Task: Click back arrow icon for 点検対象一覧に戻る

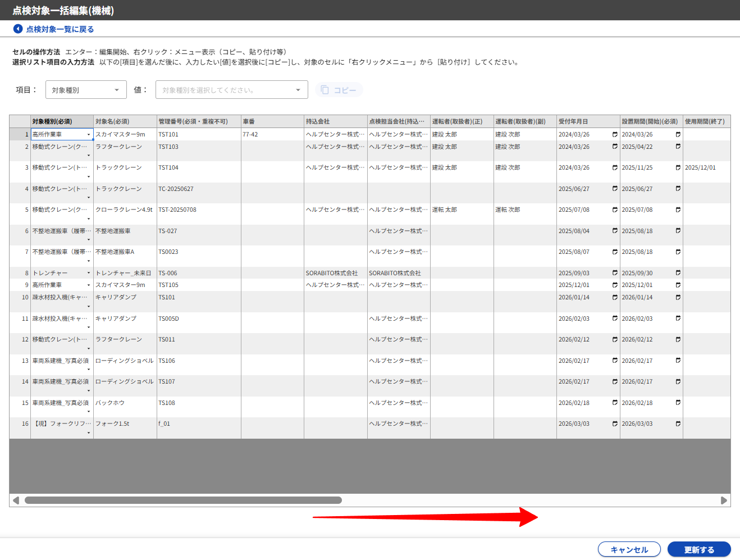Action: coord(18,29)
